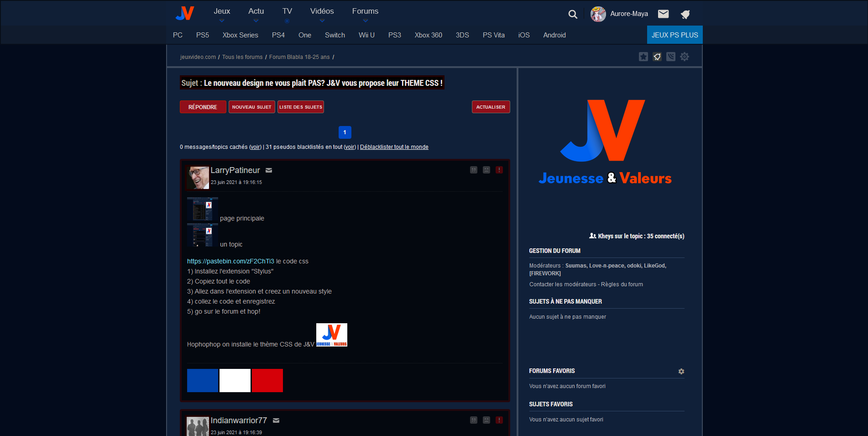This screenshot has height=436, width=868.
Task: Click Aurore-Maya username in header
Action: [629, 14]
